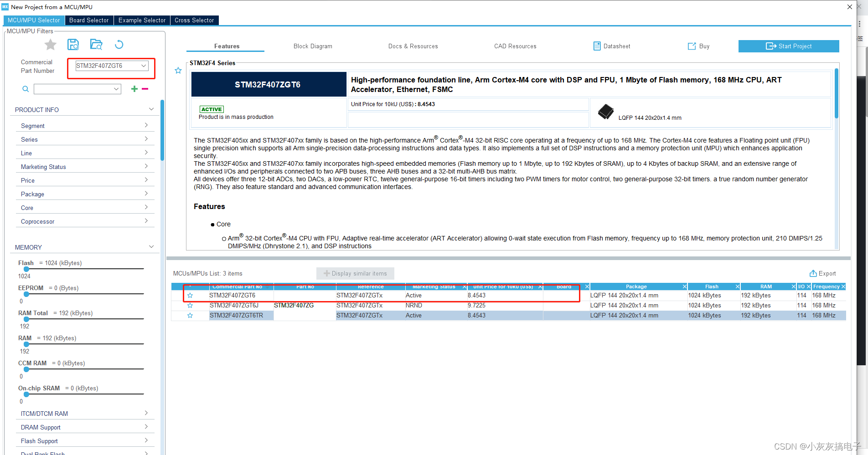Screen dimensions: 868x455
Task: Click the Export icon above the MCU list
Action: coord(813,273)
